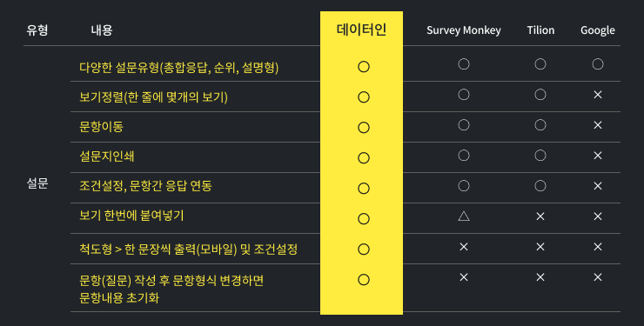Click Google's circle for 다양한 설문유형

[x=598, y=64]
